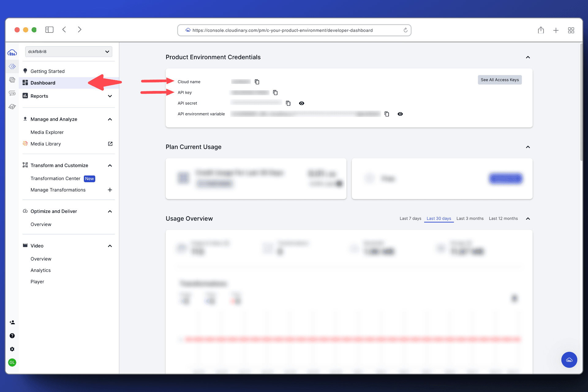The height and width of the screenshot is (392, 588).
Task: Click the blurred blue plan button
Action: [x=506, y=179]
